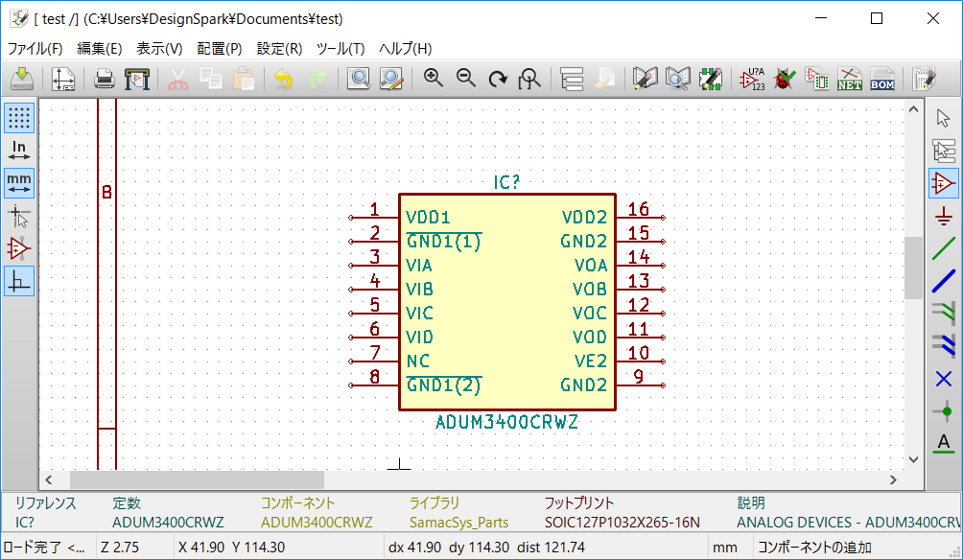The height and width of the screenshot is (560, 963).
Task: Select the blue Place bus tool
Action: [x=944, y=281]
